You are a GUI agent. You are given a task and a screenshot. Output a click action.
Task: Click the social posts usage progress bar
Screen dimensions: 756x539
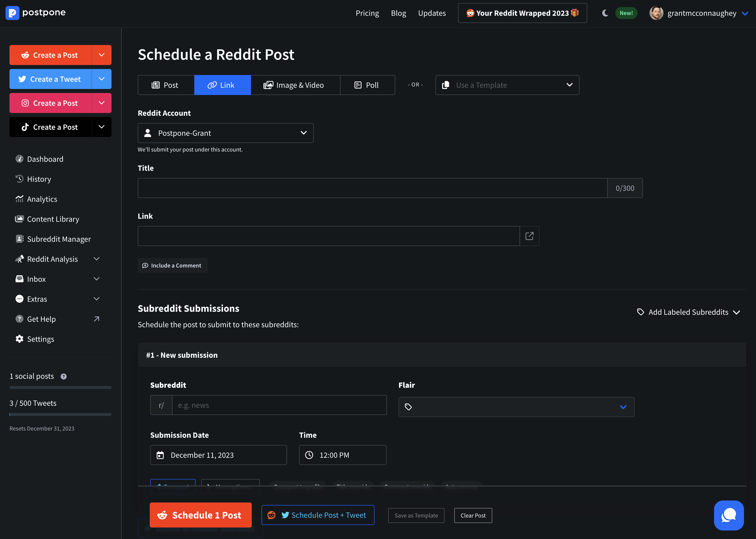(x=60, y=387)
